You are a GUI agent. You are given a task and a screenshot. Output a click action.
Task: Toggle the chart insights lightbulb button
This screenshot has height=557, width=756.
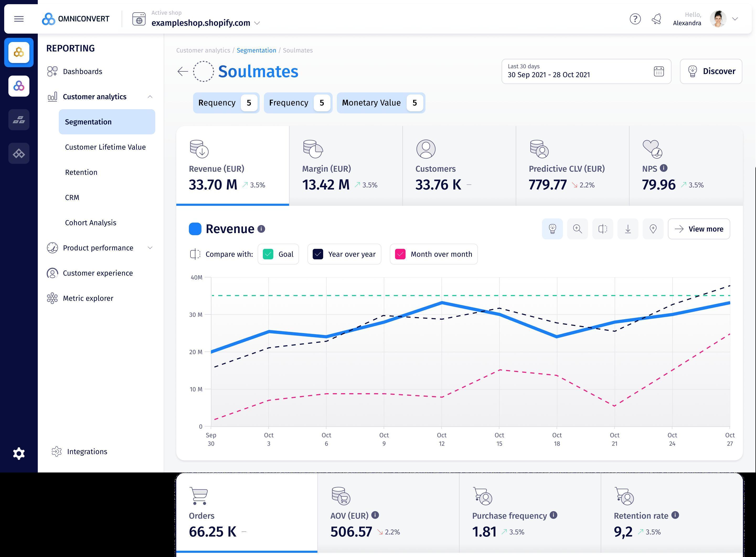coord(552,229)
